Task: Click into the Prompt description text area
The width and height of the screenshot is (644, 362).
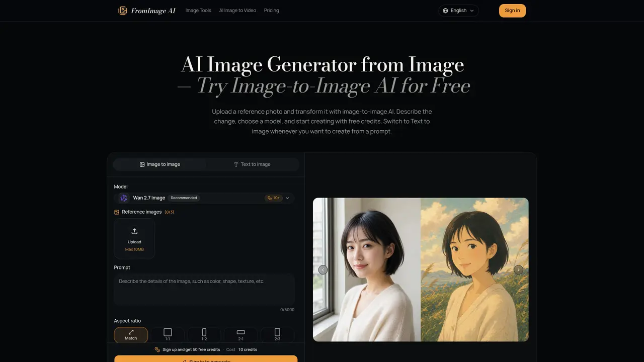Action: 204,289
